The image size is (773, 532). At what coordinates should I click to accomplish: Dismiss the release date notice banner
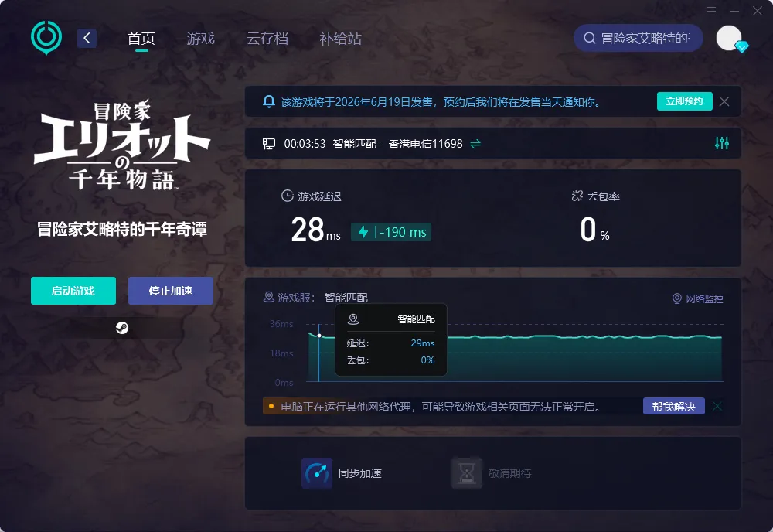pyautogui.click(x=724, y=101)
